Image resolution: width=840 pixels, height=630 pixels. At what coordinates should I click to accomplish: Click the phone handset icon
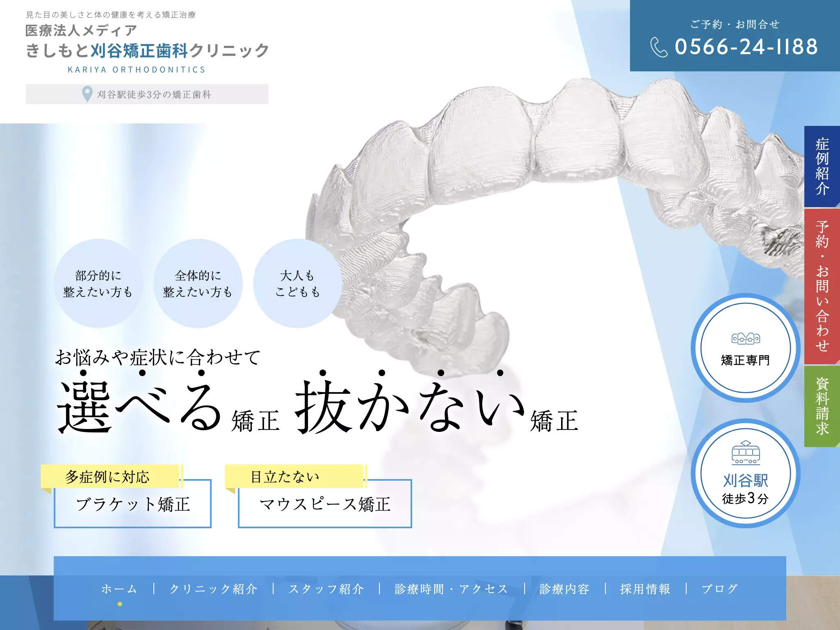(x=659, y=47)
